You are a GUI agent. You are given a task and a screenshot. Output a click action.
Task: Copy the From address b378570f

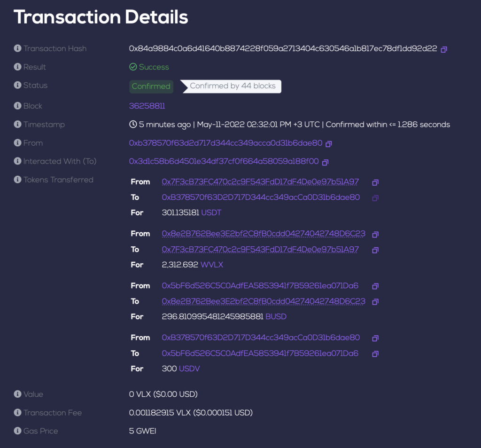(x=329, y=143)
